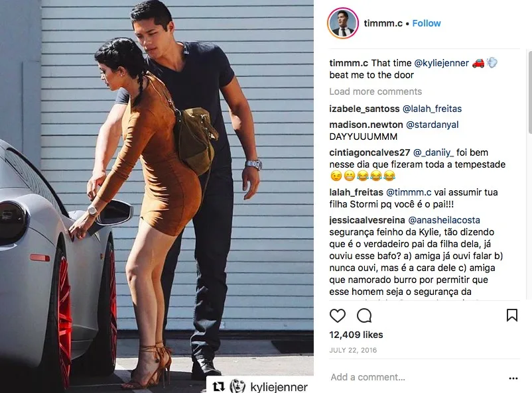Viewport: 532px width, 393px height.
Task: Open the @stardanyal mention link
Action: pyautogui.click(x=432, y=125)
